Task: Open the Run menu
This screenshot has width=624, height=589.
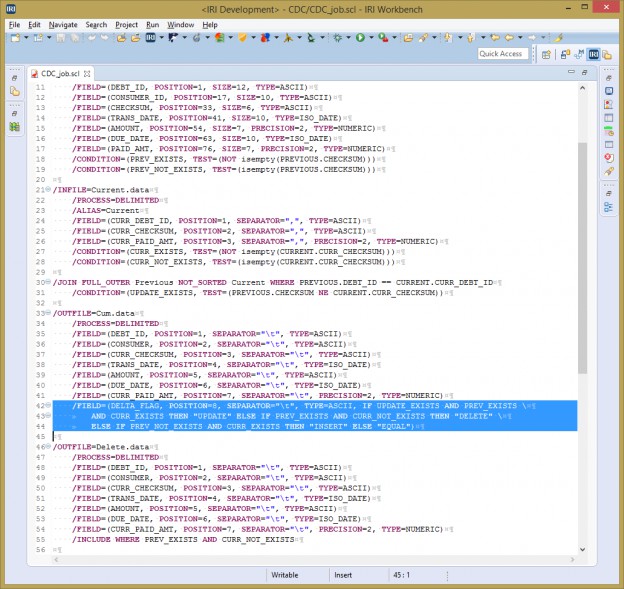Action: click(x=152, y=25)
